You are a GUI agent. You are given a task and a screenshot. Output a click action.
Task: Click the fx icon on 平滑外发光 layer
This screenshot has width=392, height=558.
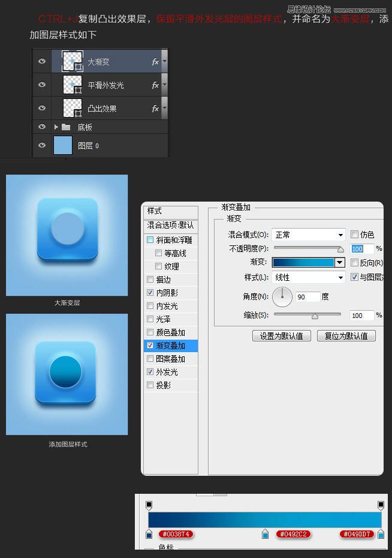(x=155, y=85)
